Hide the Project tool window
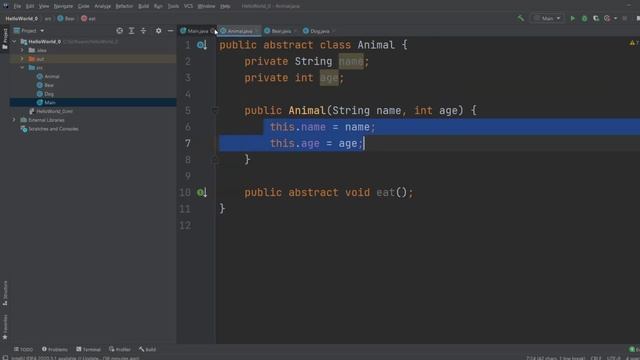This screenshot has width=640, height=360. tap(170, 31)
